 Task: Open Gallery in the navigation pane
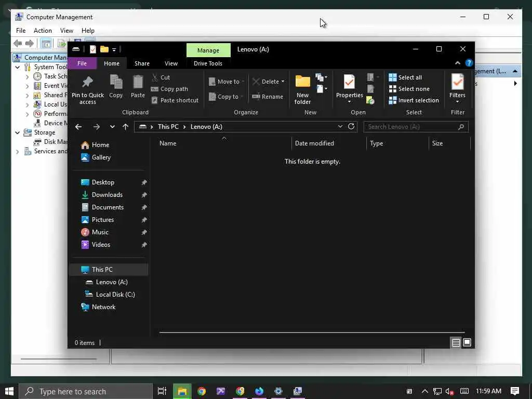click(109, 157)
